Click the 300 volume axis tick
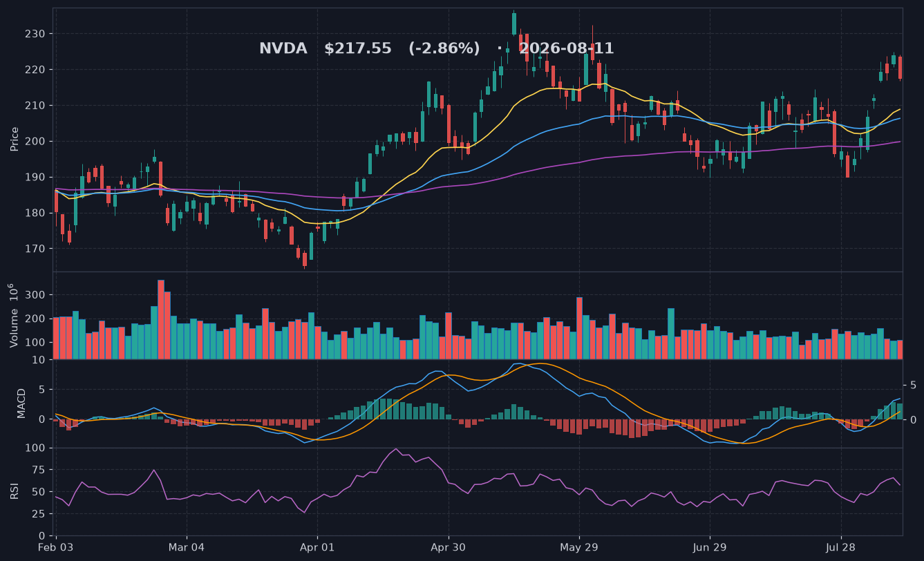This screenshot has width=924, height=561. pos(36,295)
